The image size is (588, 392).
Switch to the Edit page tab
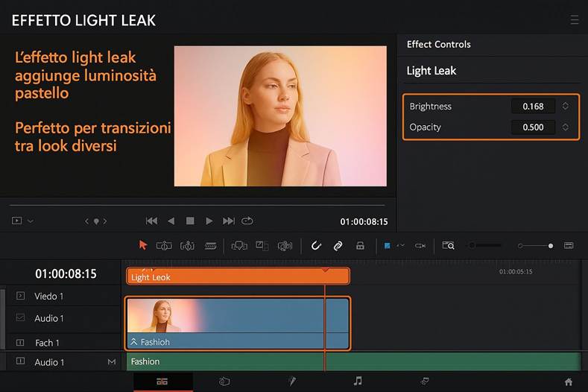(162, 381)
